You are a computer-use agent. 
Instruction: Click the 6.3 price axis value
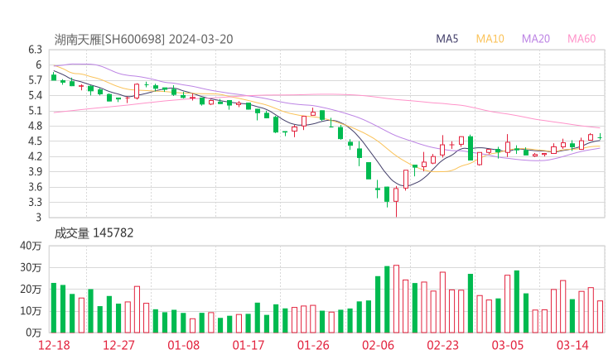pyautogui.click(x=35, y=50)
